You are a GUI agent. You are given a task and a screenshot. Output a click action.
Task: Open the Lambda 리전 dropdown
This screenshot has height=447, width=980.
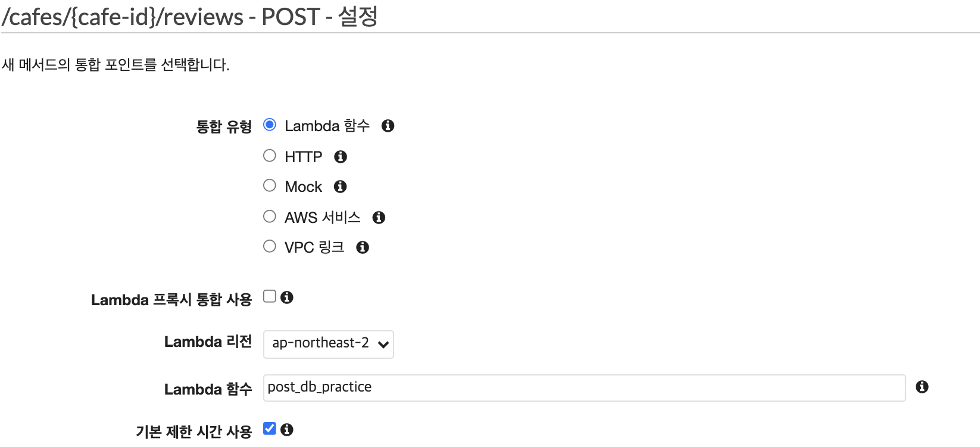tap(328, 344)
